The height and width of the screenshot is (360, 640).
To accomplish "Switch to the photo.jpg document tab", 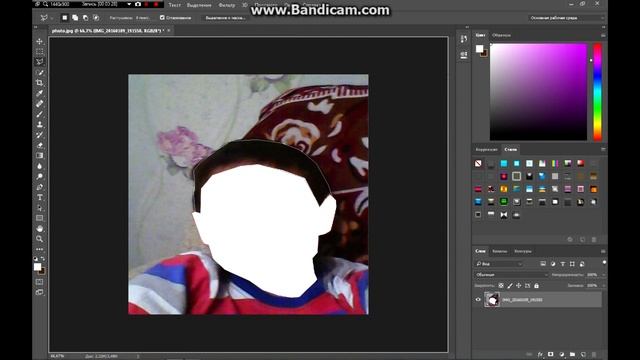I will click(x=107, y=31).
